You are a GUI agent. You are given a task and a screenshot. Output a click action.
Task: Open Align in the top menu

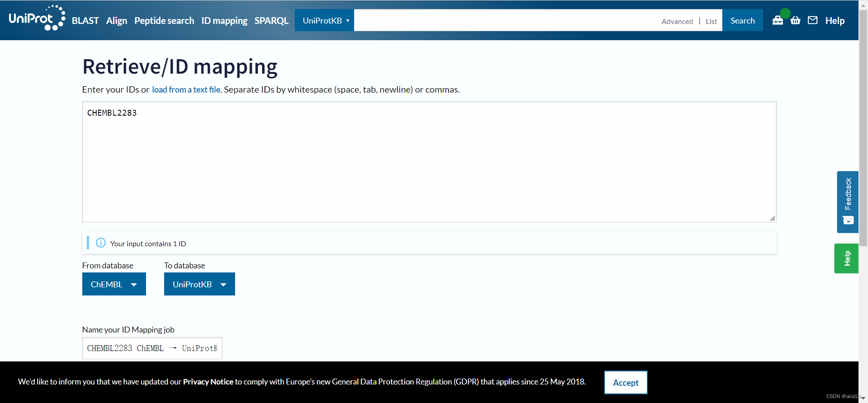tap(117, 21)
